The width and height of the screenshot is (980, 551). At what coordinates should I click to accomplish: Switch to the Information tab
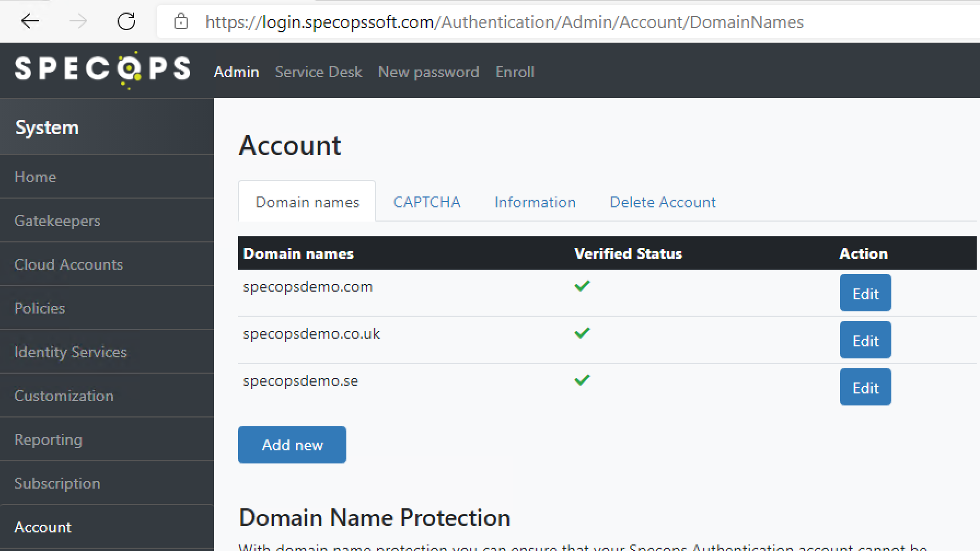[535, 202]
